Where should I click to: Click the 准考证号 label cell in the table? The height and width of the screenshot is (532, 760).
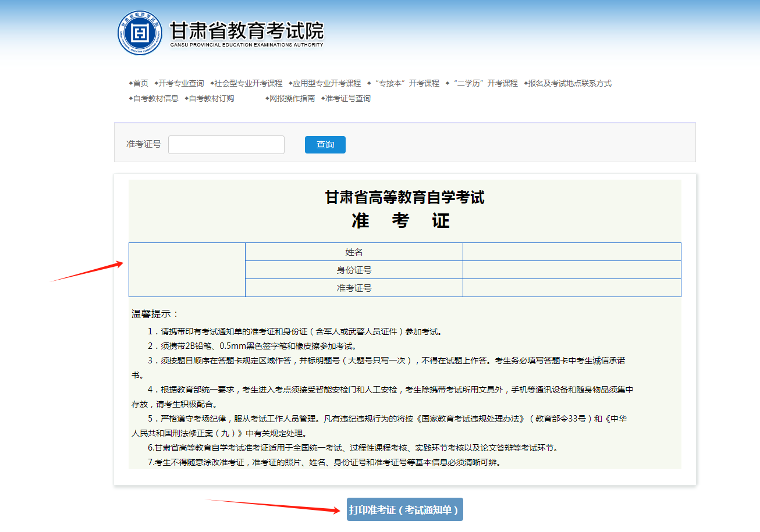(354, 288)
